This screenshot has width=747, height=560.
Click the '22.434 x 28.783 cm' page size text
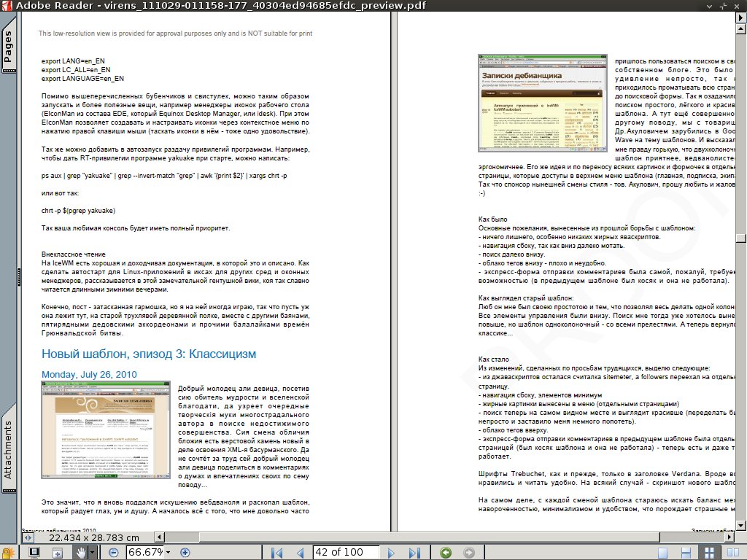coord(94,537)
